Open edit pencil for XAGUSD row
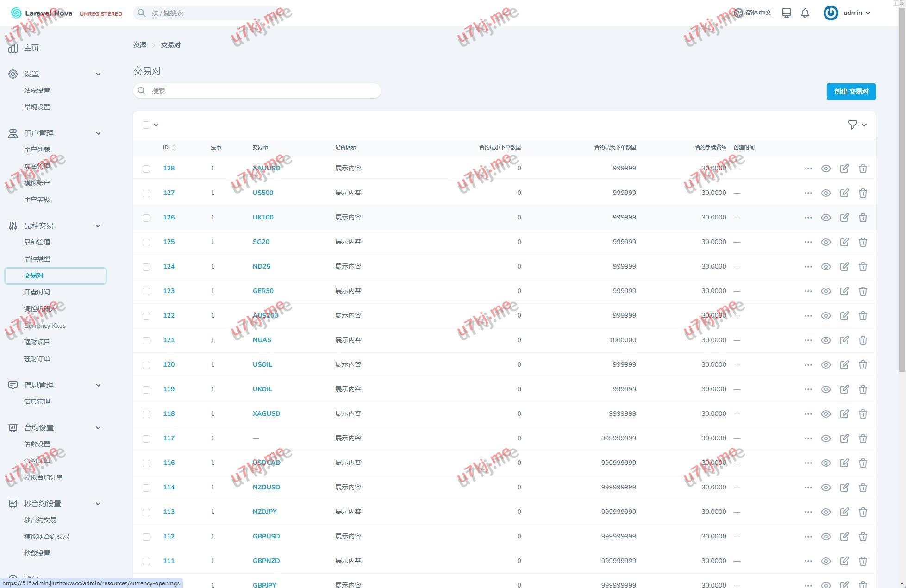Screen dimensions: 906x588 point(844,414)
